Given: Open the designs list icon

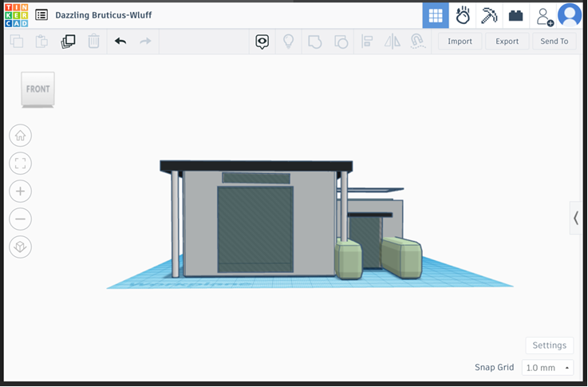Looking at the screenshot, I should 41,15.
